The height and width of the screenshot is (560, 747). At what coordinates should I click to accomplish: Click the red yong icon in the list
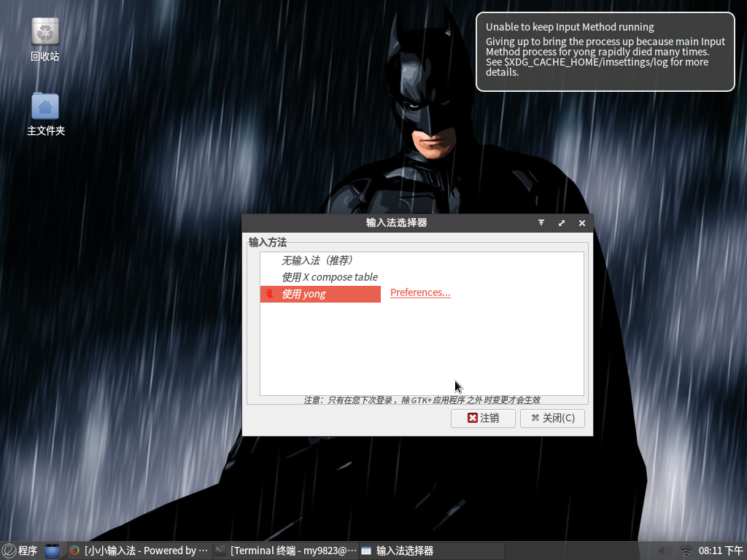tap(270, 294)
